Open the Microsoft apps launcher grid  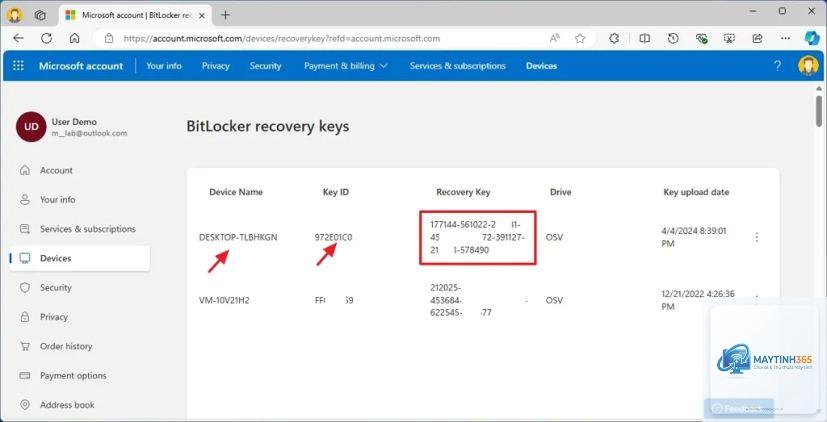click(x=18, y=65)
